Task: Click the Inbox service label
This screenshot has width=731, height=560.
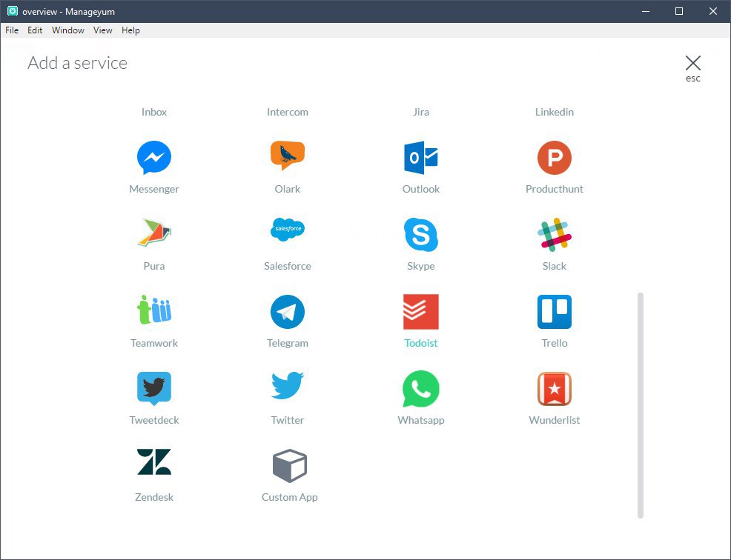Action: click(154, 112)
